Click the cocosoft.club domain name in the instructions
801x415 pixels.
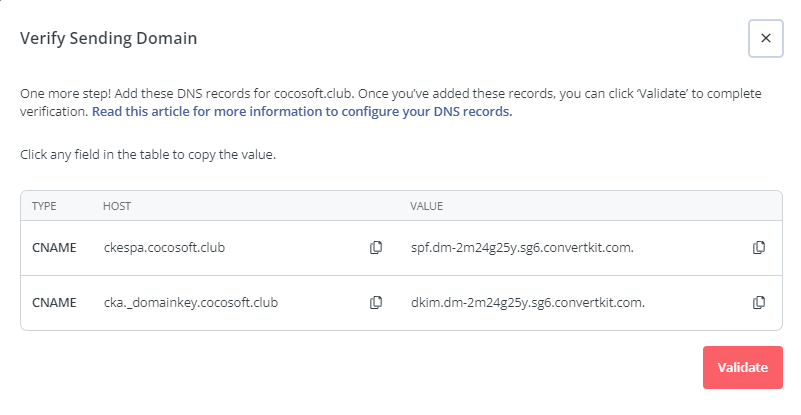(x=314, y=94)
